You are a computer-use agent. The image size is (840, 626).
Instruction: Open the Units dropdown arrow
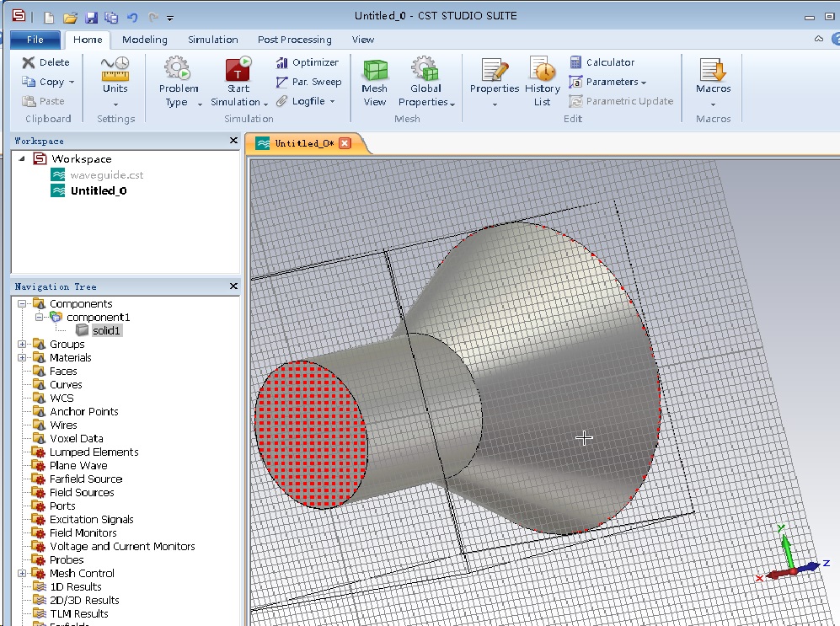pyautogui.click(x=115, y=104)
